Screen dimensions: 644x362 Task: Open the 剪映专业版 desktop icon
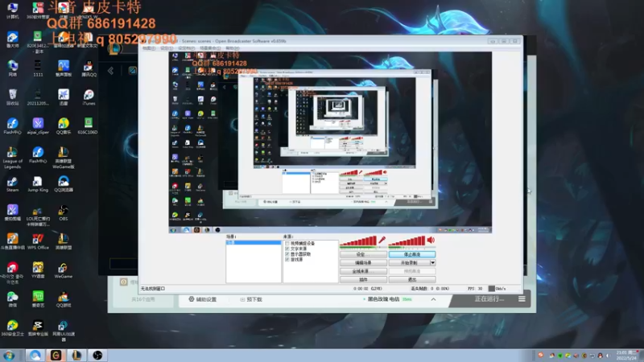(x=38, y=328)
